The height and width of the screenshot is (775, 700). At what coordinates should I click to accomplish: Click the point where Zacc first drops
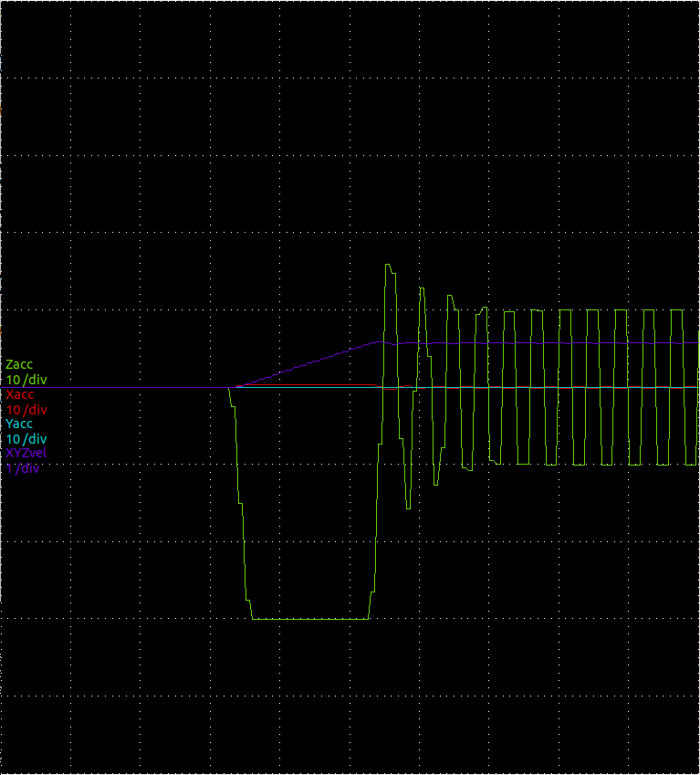coord(229,390)
